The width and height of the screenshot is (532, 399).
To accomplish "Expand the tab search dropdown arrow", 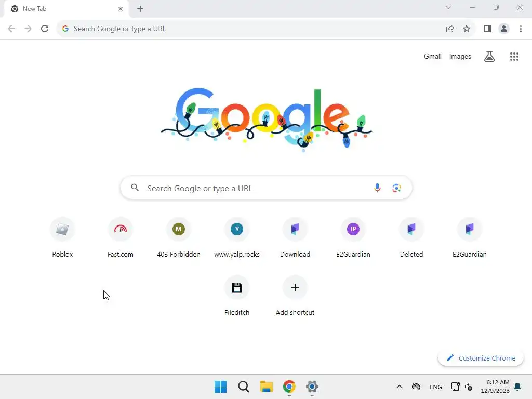I will 448,7.
